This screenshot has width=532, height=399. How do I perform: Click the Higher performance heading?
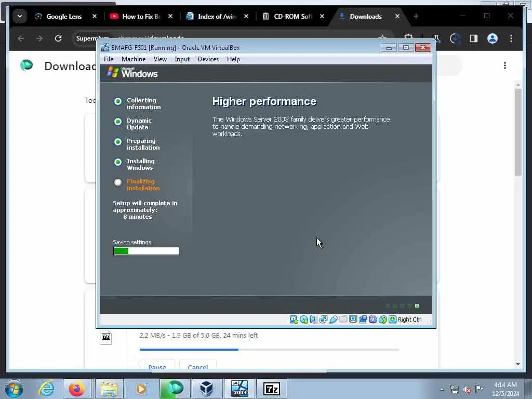(x=264, y=101)
